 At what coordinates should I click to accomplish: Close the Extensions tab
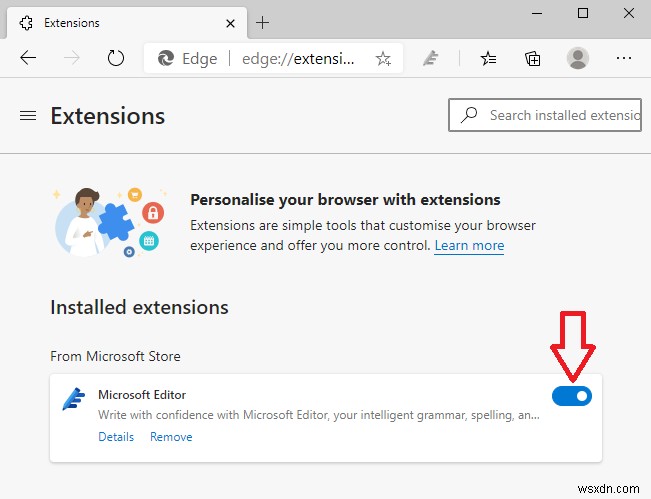(x=230, y=23)
